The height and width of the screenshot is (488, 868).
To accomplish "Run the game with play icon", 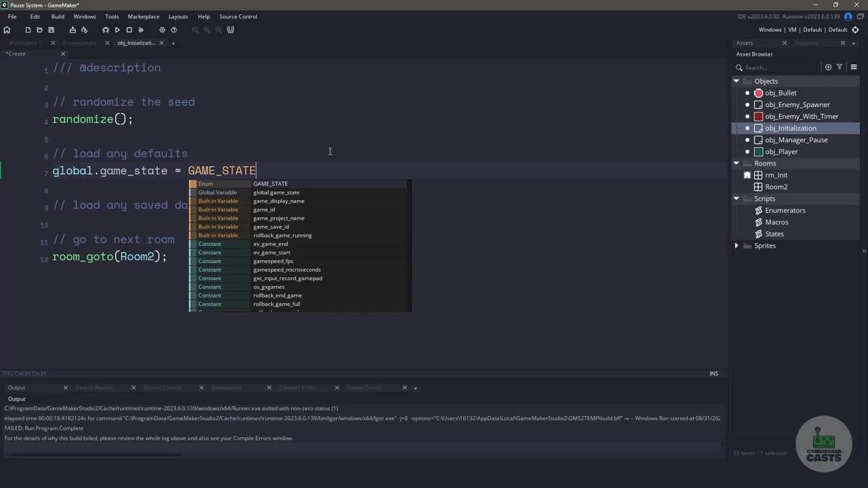I will click(x=117, y=30).
